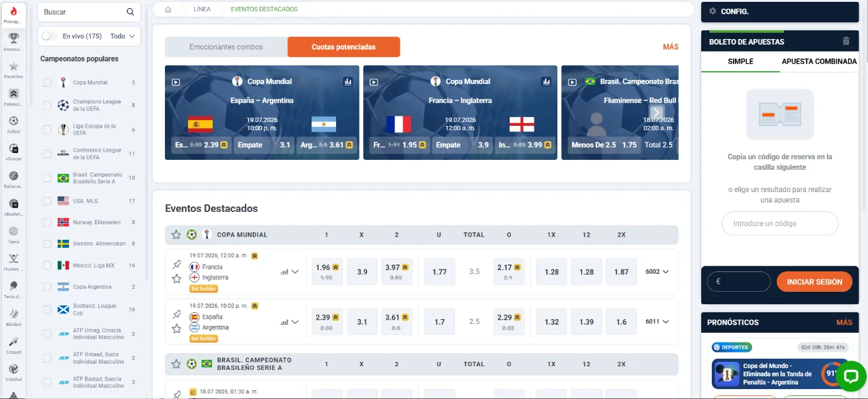Screen dimensions: 868x399
Task: Open the CONFIG. gear settings
Action: click(712, 11)
